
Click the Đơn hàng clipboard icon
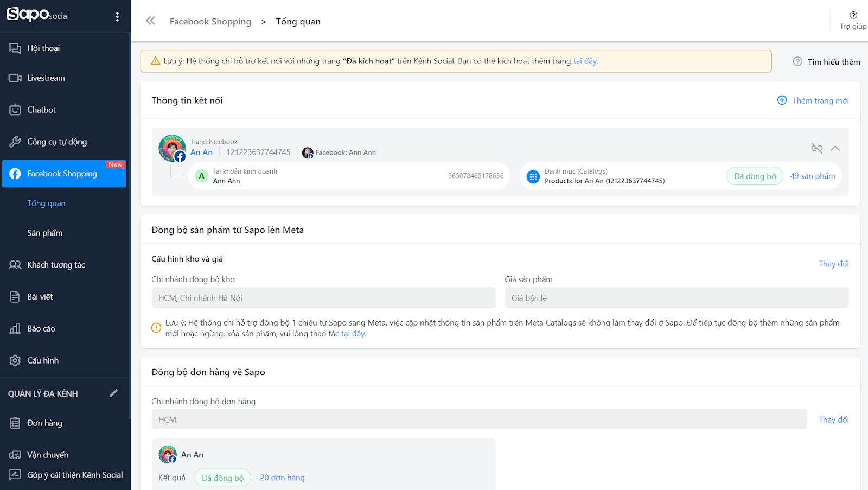(15, 423)
